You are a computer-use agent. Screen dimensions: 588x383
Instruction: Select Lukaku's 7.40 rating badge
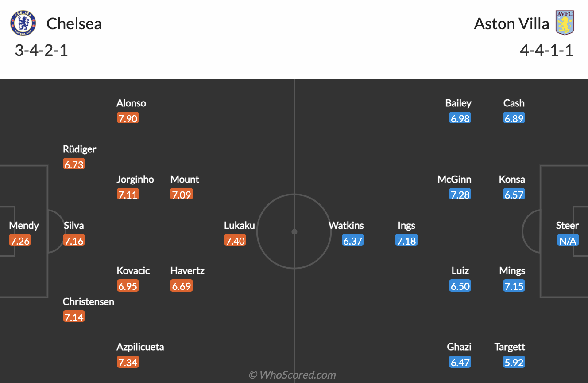point(235,241)
